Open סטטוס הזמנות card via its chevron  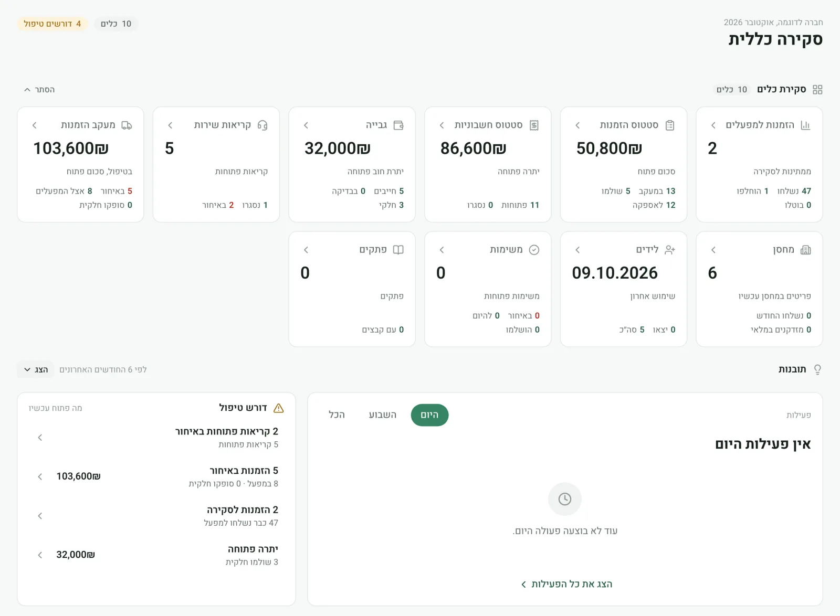[577, 125]
